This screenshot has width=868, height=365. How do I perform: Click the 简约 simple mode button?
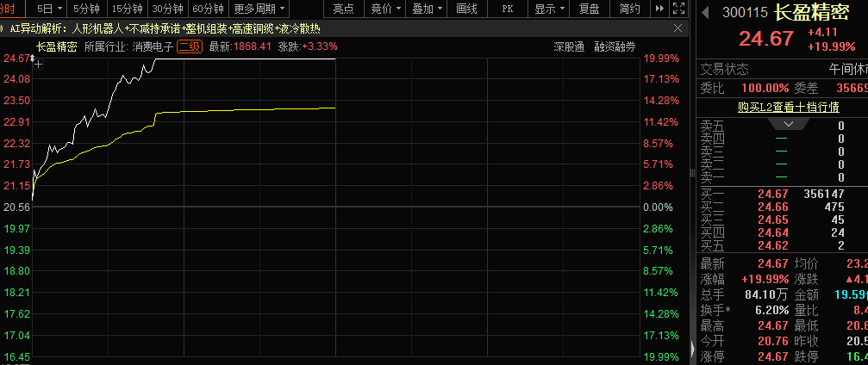coord(629,9)
